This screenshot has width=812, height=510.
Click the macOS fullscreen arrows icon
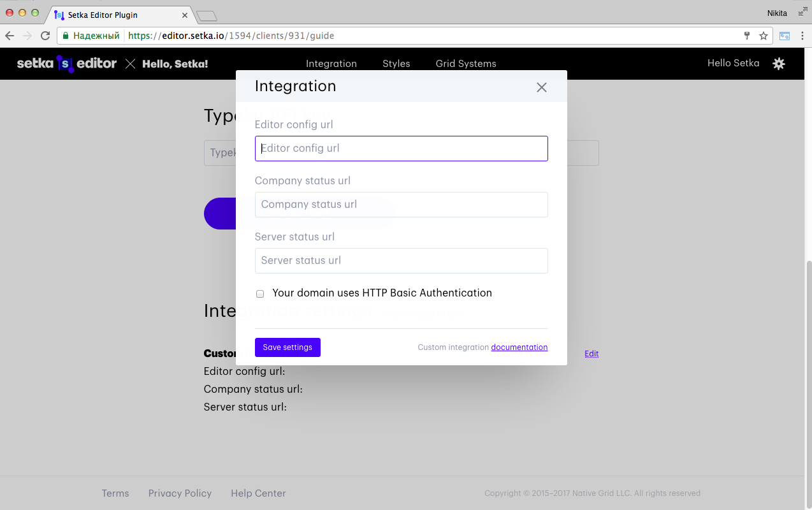802,11
